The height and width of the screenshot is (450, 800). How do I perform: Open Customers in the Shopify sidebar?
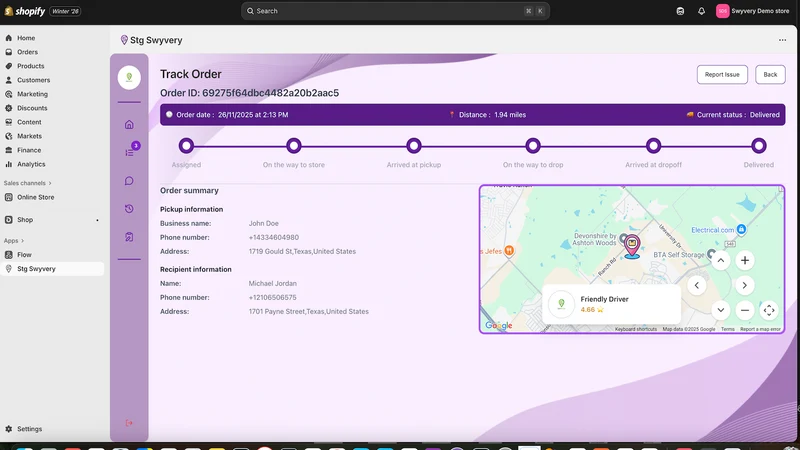pyautogui.click(x=34, y=80)
